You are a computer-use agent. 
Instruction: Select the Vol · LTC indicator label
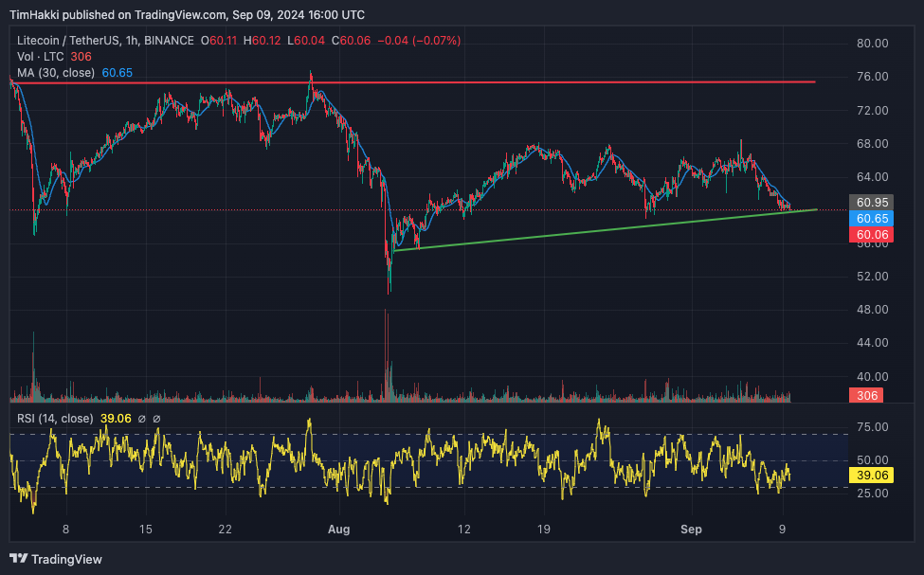[41, 57]
